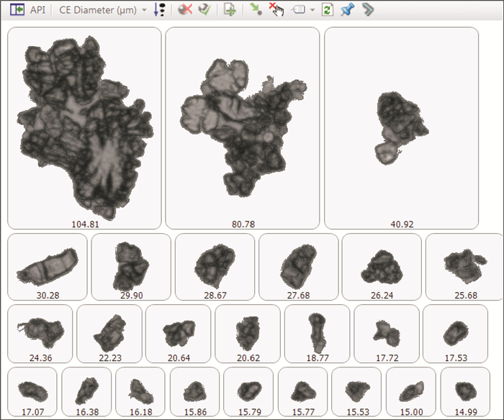The height and width of the screenshot is (420, 504).
Task: Click the API label in toolbar
Action: (x=37, y=11)
